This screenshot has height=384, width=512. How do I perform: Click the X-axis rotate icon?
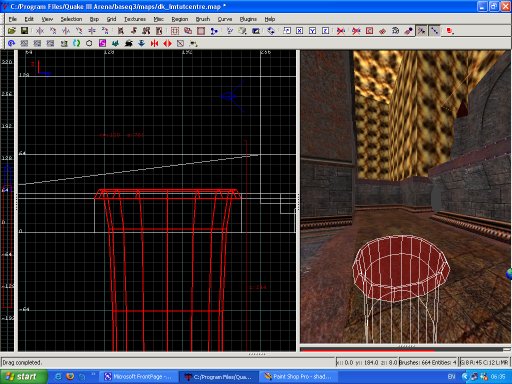(x=53, y=31)
